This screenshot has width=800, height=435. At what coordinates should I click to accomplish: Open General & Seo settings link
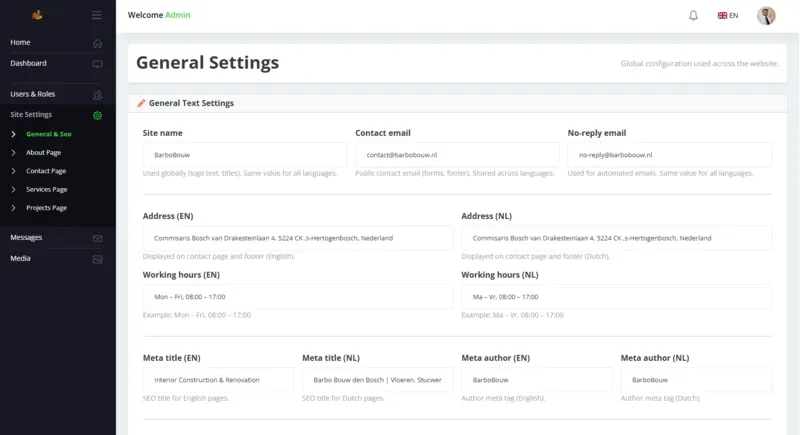click(48, 134)
